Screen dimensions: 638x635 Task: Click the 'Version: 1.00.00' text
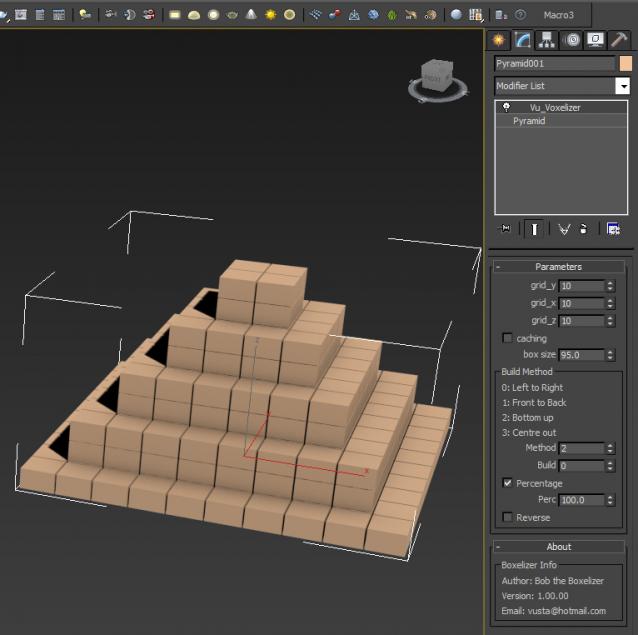click(535, 596)
